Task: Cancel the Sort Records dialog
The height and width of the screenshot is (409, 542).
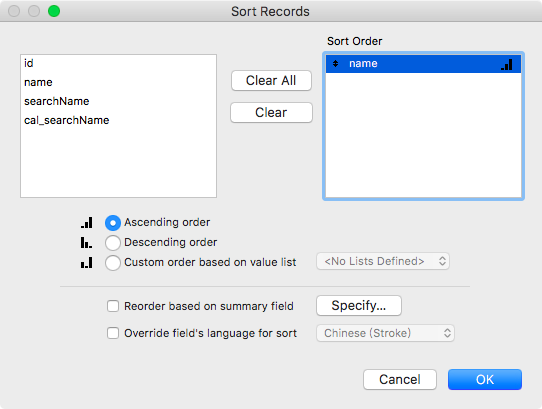Action: click(400, 379)
